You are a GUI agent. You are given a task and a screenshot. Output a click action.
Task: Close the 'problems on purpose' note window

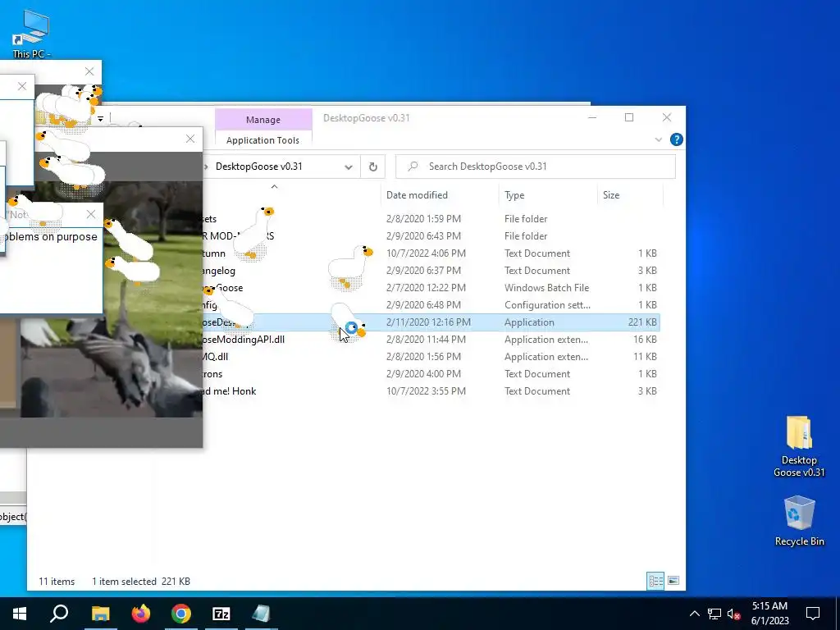[91, 215]
